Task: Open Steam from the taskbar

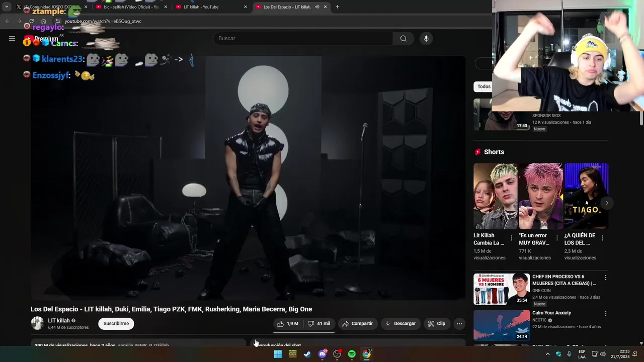Action: (x=307, y=354)
